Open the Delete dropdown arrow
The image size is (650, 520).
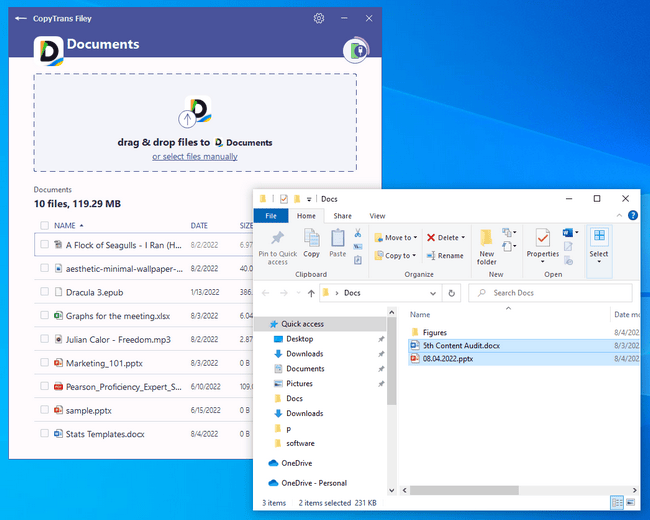(463, 238)
